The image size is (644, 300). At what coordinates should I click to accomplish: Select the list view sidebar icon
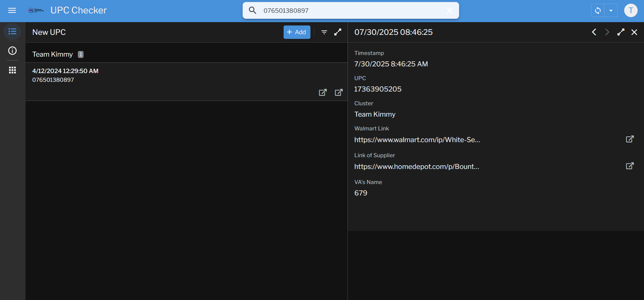pyautogui.click(x=12, y=32)
